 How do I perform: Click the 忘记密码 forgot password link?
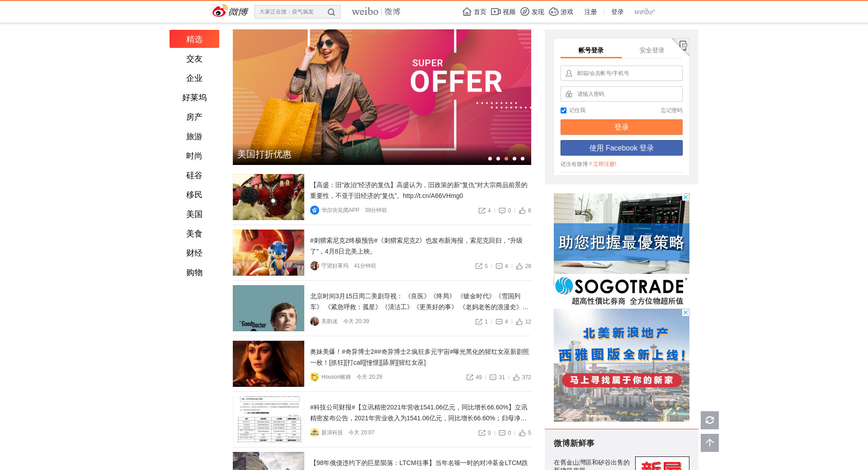[671, 110]
